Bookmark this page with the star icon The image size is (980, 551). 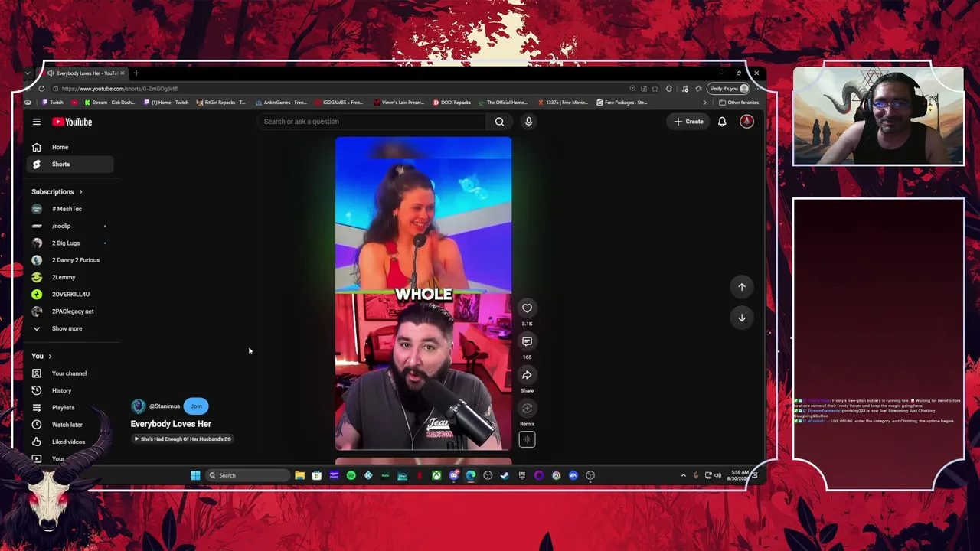pos(655,89)
